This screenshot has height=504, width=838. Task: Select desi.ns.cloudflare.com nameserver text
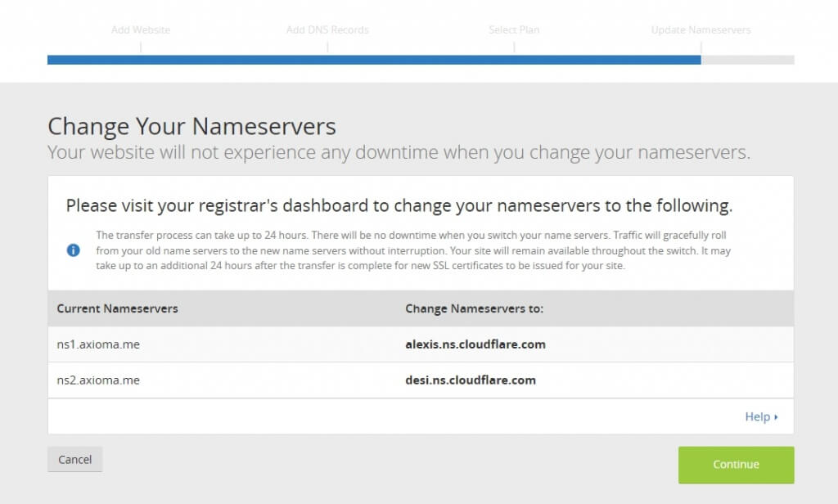471,380
